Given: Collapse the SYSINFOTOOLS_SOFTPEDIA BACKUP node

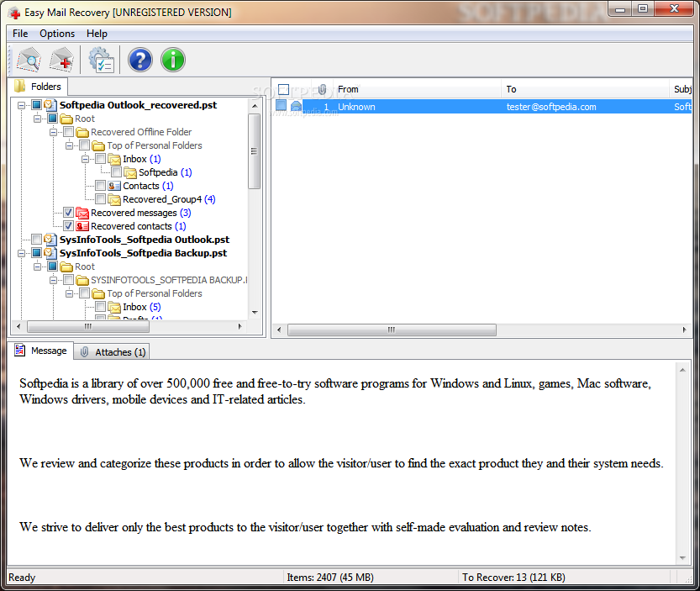Looking at the screenshot, I should point(53,280).
